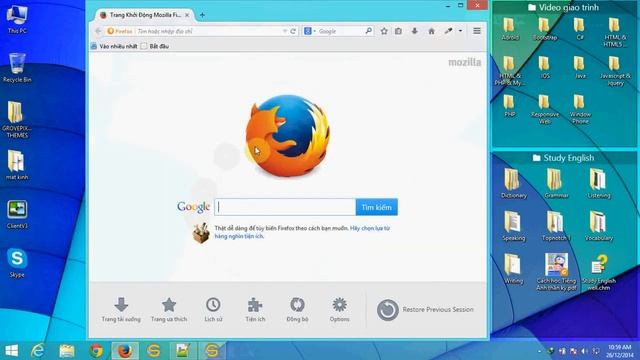Click the Tìm kiếm search button
The width and height of the screenshot is (640, 360).
tap(376, 207)
